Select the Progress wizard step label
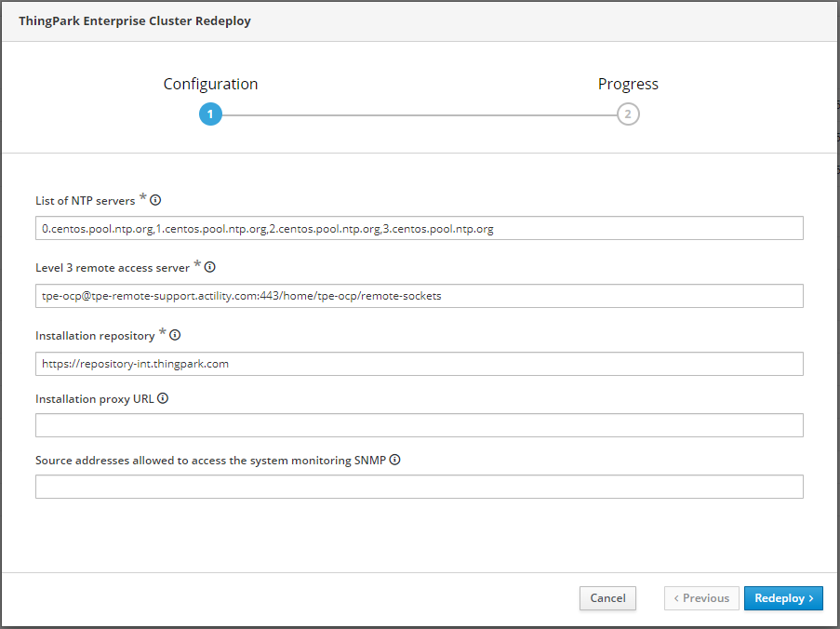Screen dimensions: 840x629 (x=628, y=84)
